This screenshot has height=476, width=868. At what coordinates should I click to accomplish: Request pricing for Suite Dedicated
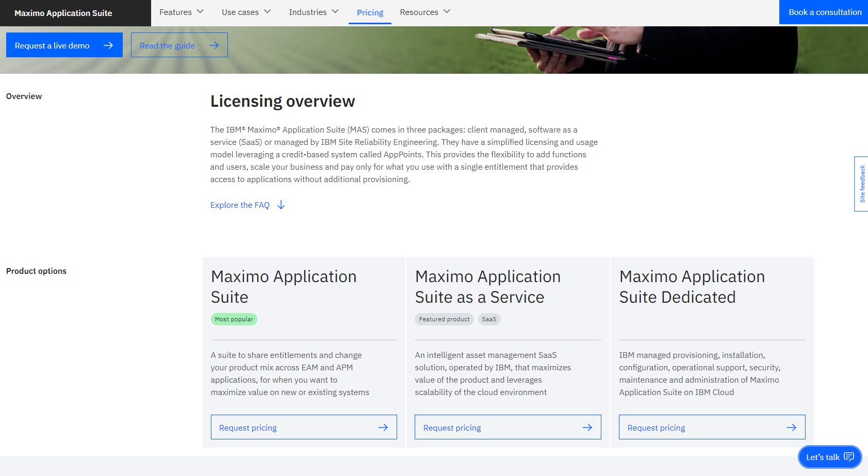pos(712,427)
